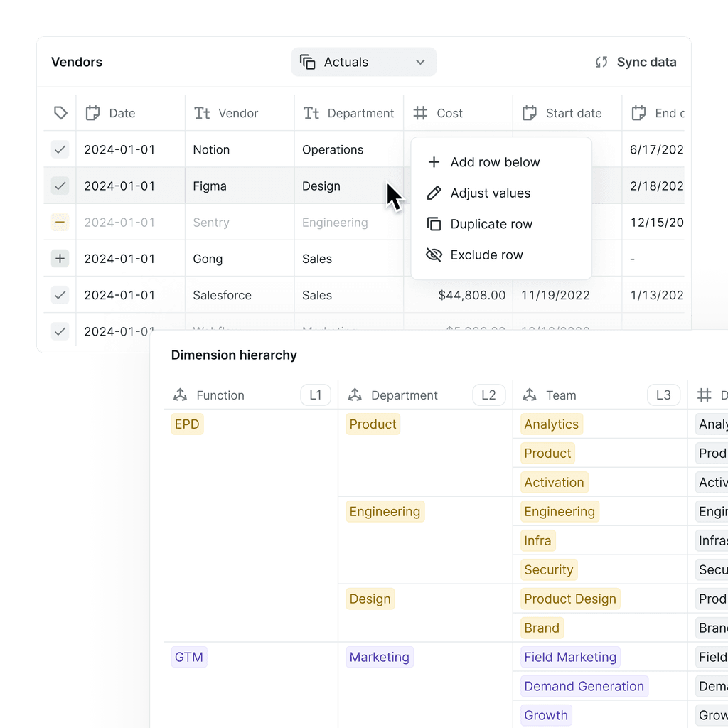Toggle the partially-checked Sentry row checkbox
The height and width of the screenshot is (728, 728).
[x=60, y=222]
